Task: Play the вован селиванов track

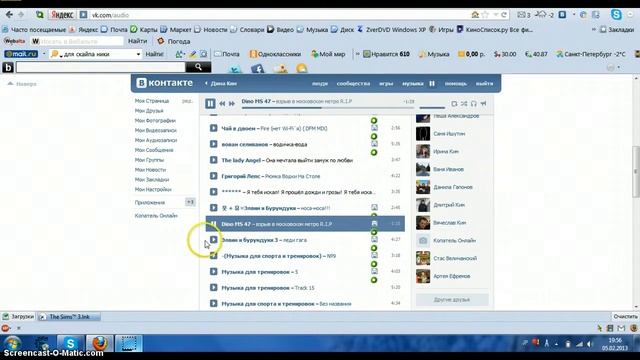Action: pos(213,144)
